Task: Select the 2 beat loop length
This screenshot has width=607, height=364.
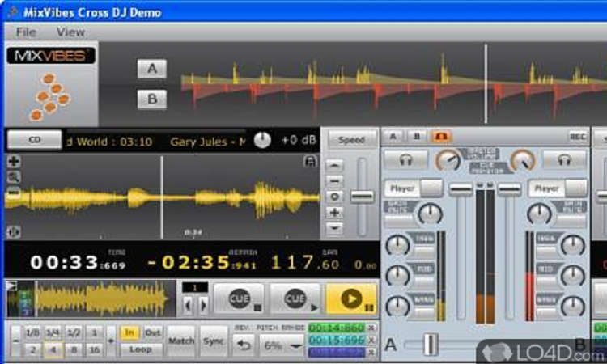Action: tap(32, 349)
